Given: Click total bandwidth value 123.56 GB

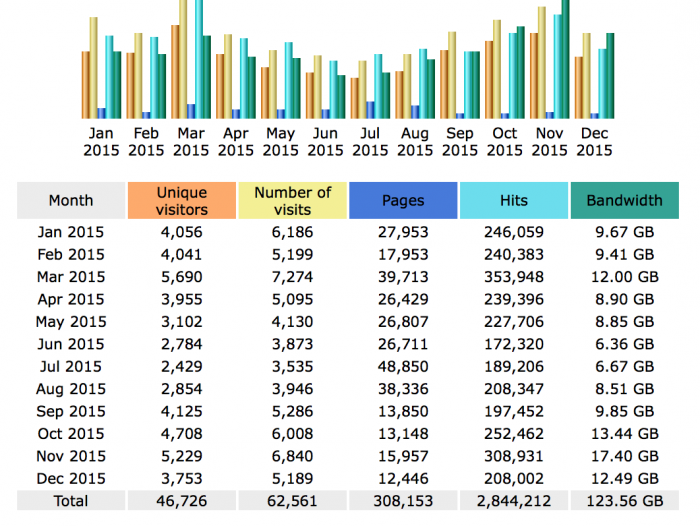Looking at the screenshot, I should (x=625, y=501).
